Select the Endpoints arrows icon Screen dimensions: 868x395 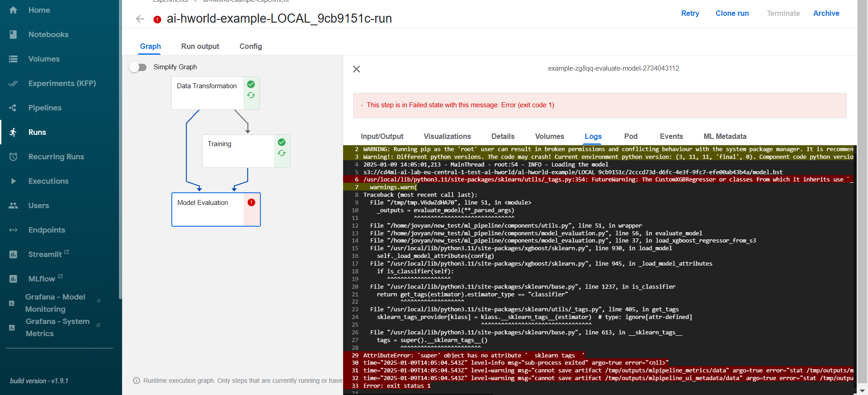click(13, 230)
